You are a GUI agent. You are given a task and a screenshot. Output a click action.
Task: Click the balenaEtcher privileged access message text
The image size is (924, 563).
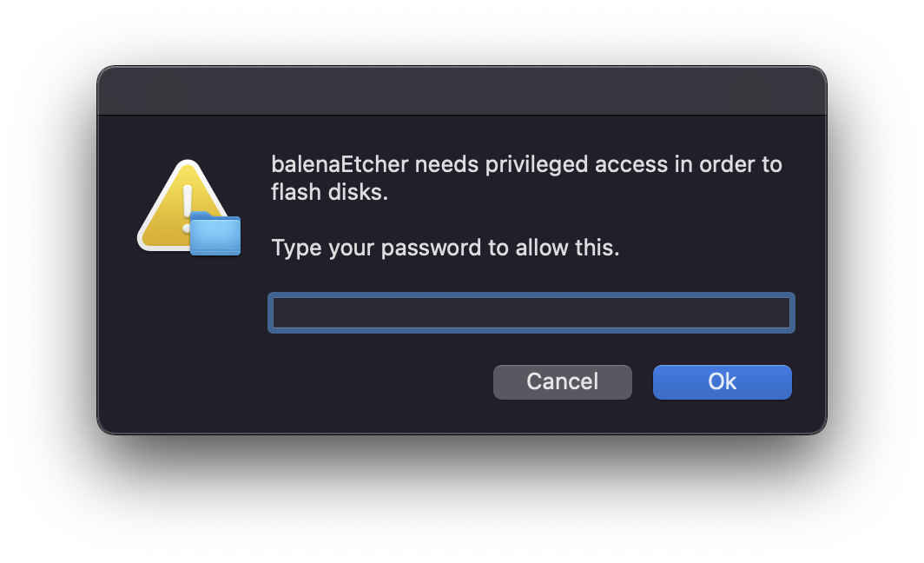coord(525,164)
